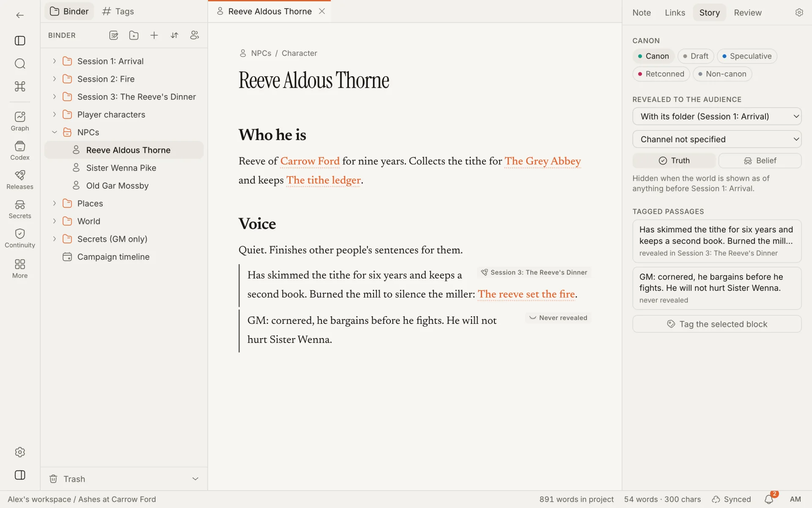Open the More menu
The width and height of the screenshot is (812, 508).
pos(20,268)
